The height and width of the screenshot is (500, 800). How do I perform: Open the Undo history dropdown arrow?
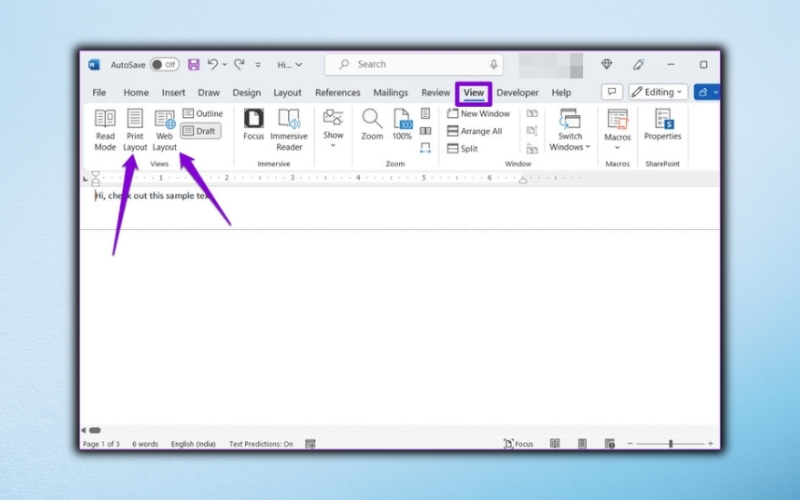click(224, 65)
